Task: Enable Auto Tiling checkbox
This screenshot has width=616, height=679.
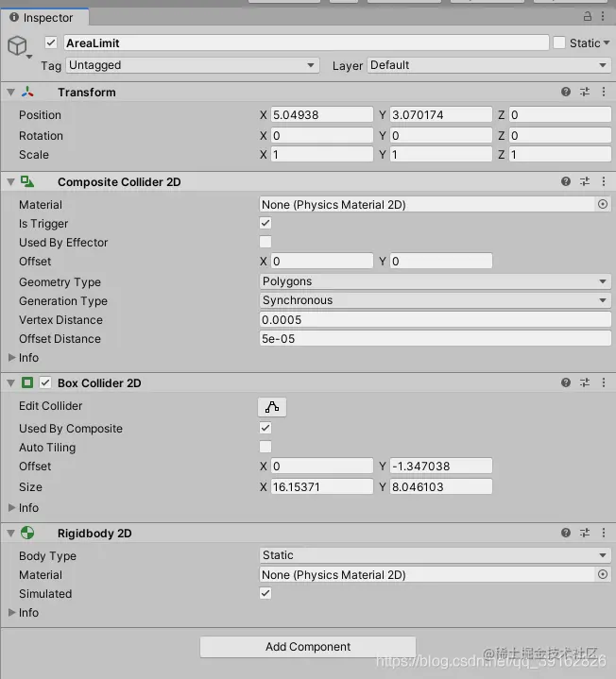Action: pyautogui.click(x=265, y=447)
